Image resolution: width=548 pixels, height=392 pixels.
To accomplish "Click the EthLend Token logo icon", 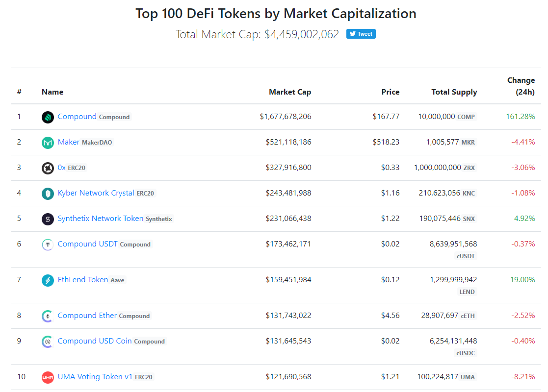I will (x=48, y=280).
